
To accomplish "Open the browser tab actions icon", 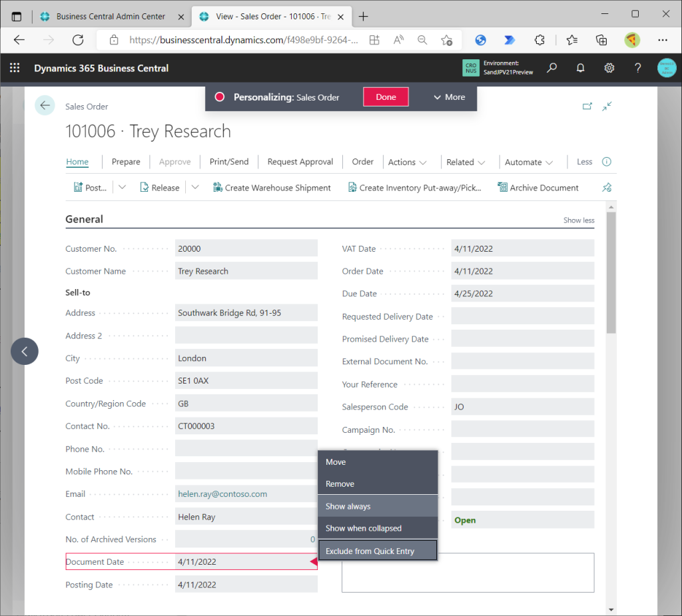I will 17,17.
